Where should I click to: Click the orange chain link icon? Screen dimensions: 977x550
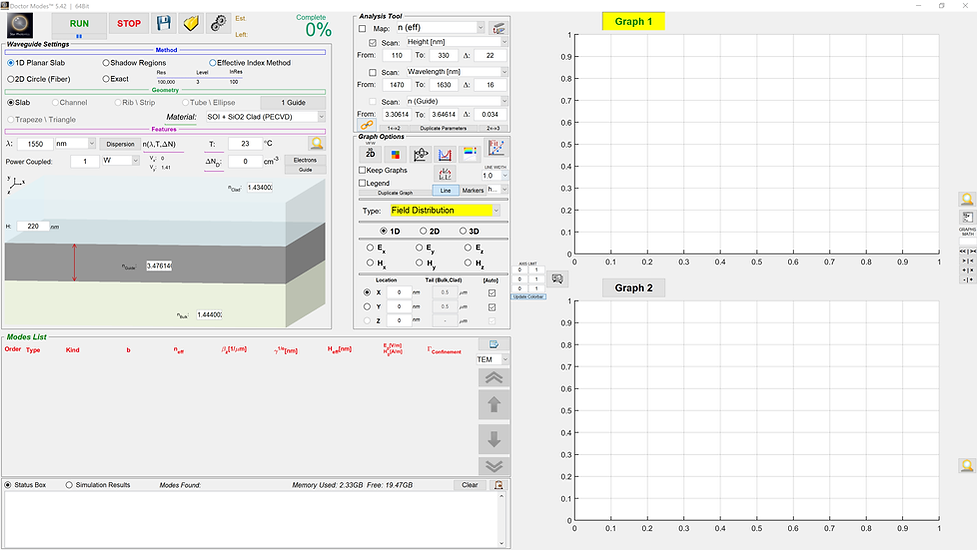point(367,125)
